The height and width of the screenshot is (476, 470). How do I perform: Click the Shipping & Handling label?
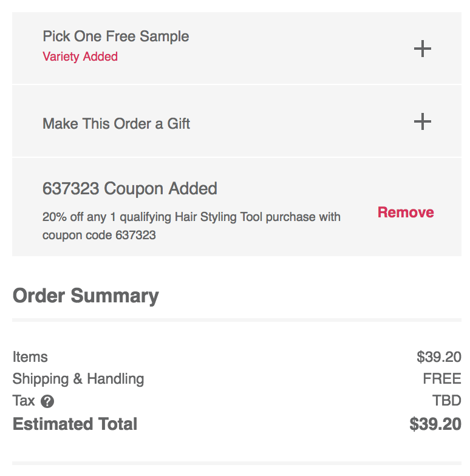(78, 379)
